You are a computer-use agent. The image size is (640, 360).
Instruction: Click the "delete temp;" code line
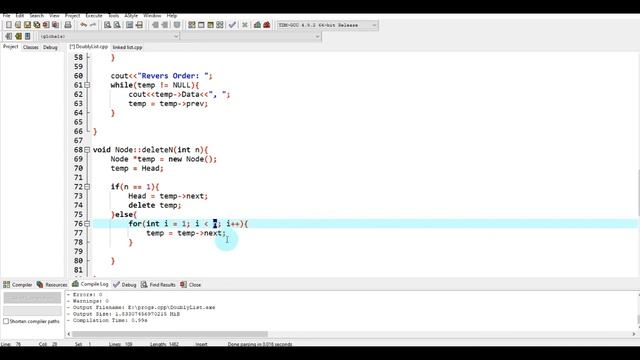[x=155, y=205]
